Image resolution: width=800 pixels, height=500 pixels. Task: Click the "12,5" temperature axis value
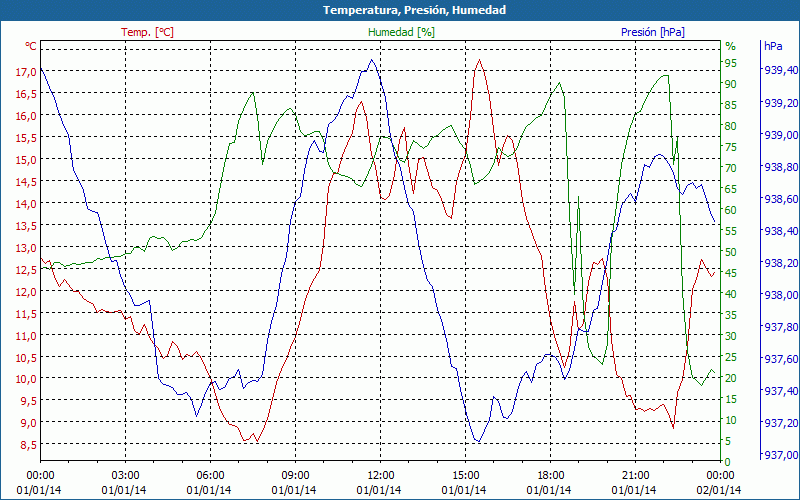click(x=26, y=270)
